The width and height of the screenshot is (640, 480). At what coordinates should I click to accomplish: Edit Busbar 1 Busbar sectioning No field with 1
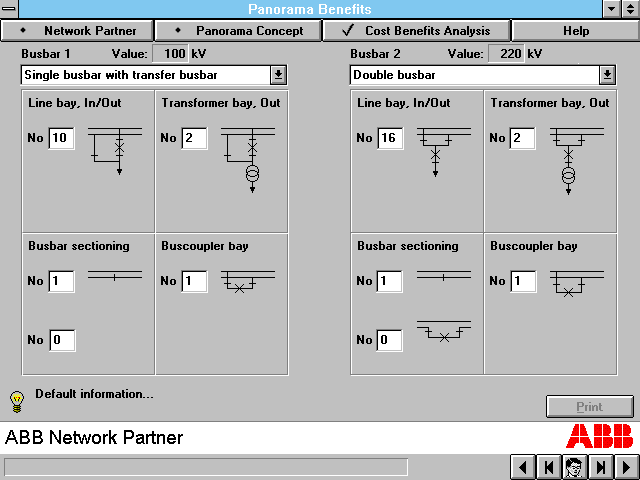(62, 281)
